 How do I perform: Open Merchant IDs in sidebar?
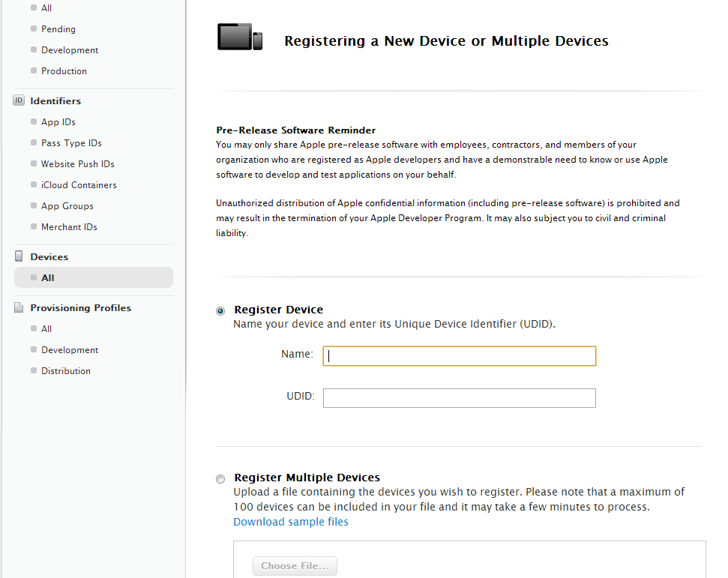pyautogui.click(x=69, y=226)
